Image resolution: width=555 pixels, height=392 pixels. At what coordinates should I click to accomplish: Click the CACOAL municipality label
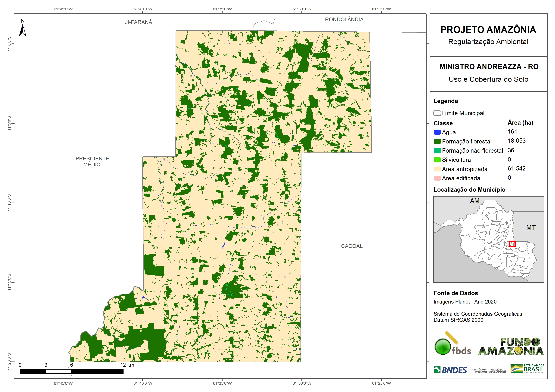[x=352, y=246]
